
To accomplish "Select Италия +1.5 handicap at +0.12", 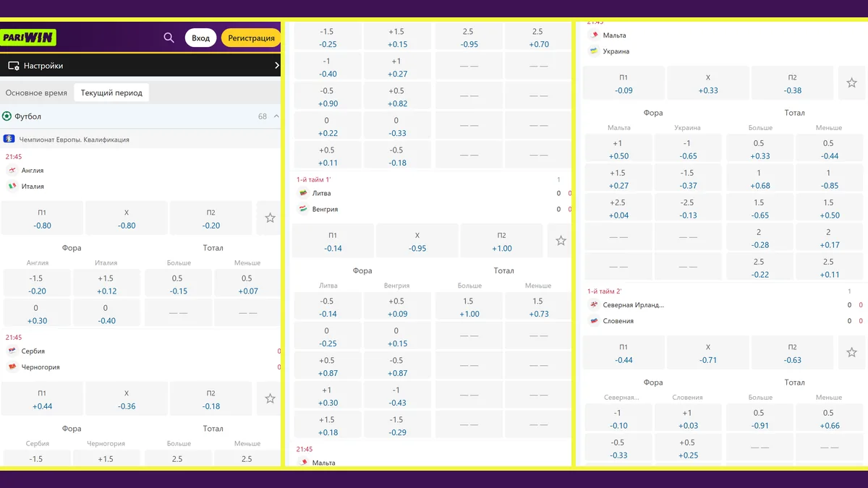I will (106, 285).
